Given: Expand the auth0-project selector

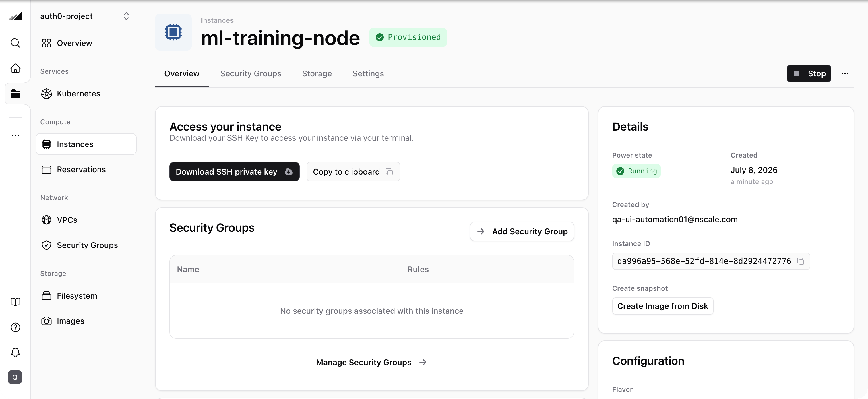Looking at the screenshot, I should 85,16.
